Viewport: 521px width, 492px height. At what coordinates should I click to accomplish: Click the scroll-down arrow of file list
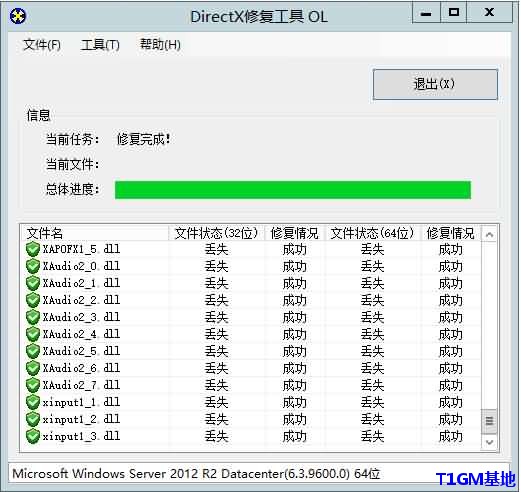(489, 442)
